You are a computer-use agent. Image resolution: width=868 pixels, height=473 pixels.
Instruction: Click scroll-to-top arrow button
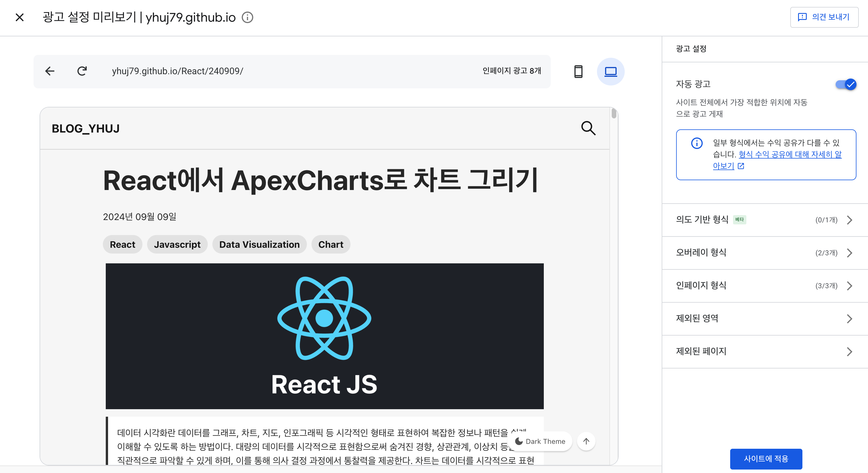[x=586, y=441]
